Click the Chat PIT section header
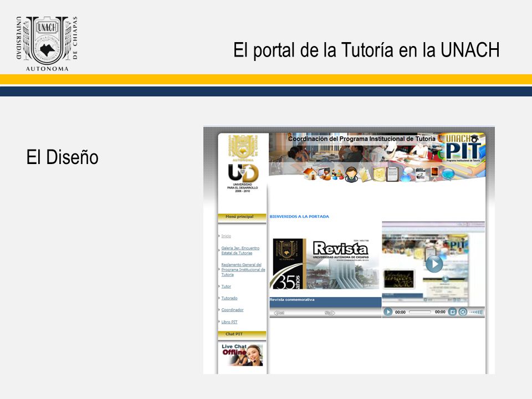This screenshot has height=399, width=532. pos(242,335)
